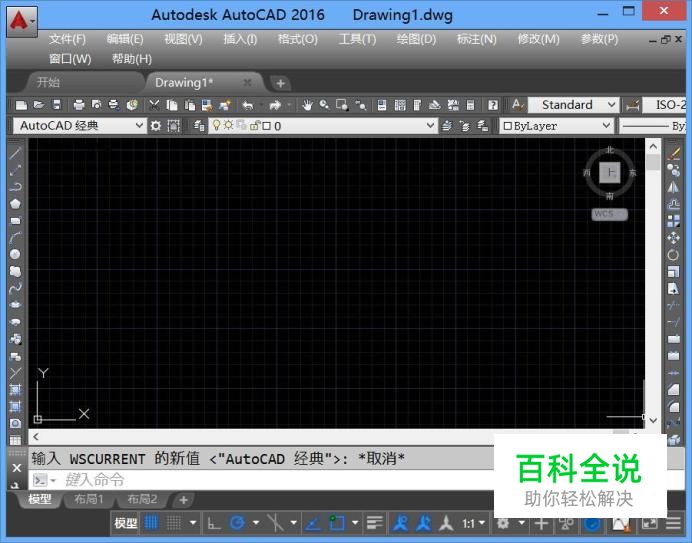This screenshot has width=692, height=543.
Task: Click the Plot printer icon
Action: (x=78, y=105)
